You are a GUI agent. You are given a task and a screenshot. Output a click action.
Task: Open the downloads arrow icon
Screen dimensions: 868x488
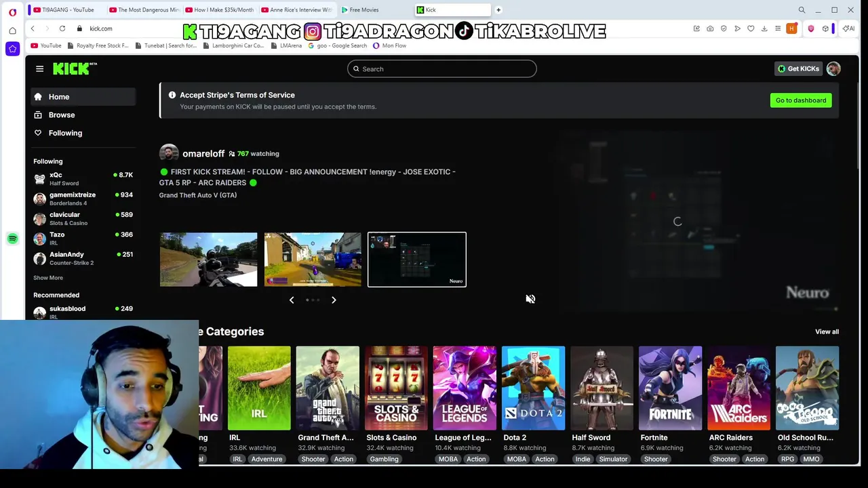pyautogui.click(x=764, y=28)
